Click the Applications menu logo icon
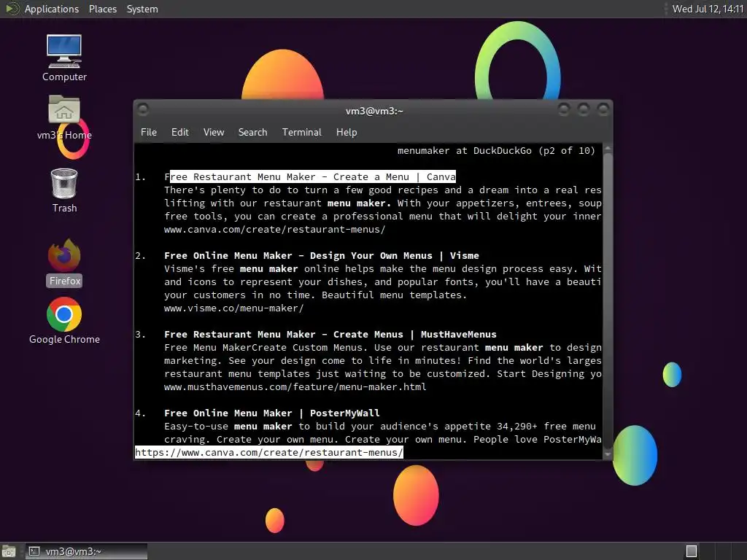 coord(12,9)
